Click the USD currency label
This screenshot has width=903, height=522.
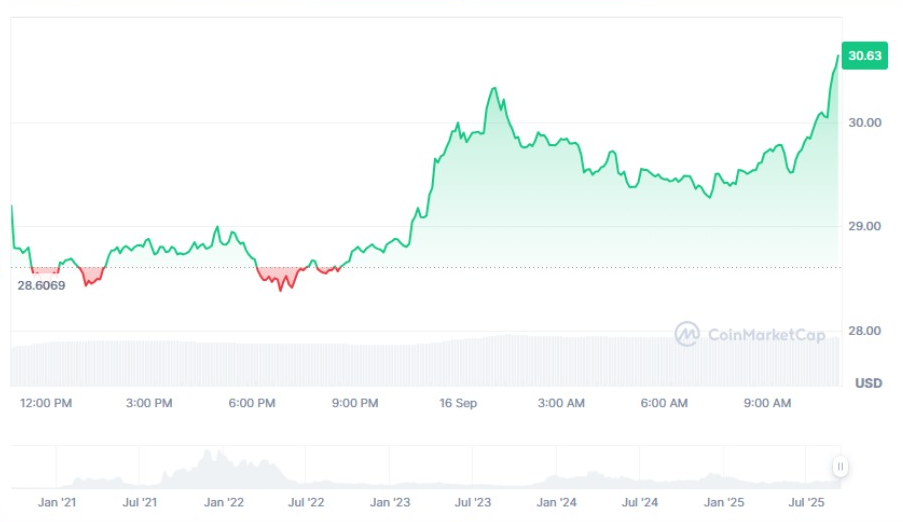868,383
